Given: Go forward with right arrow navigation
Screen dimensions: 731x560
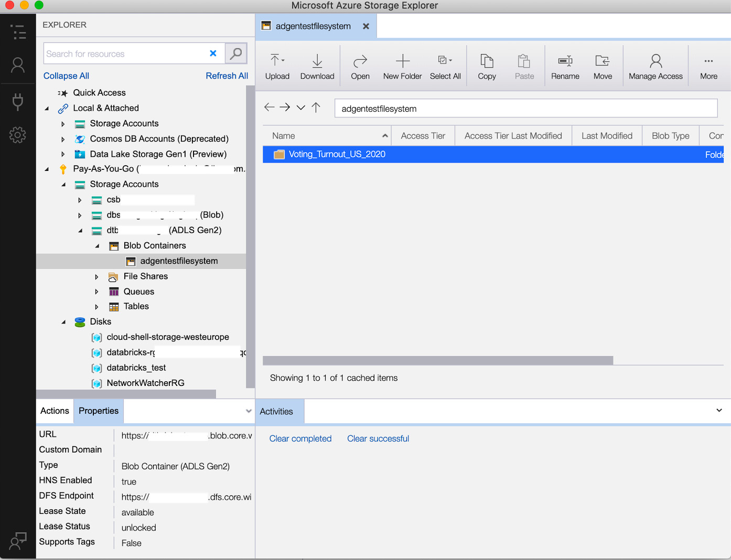Looking at the screenshot, I should pyautogui.click(x=285, y=107).
